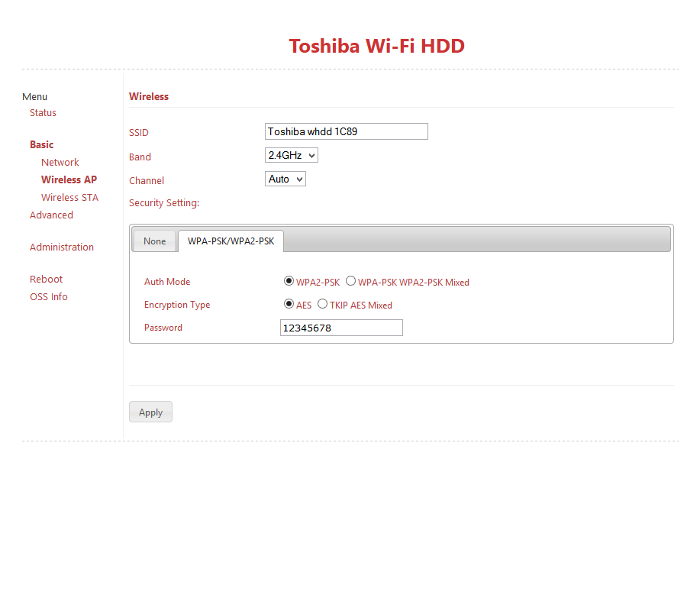700x611 pixels.
Task: Click the Band label text
Action: [140, 157]
